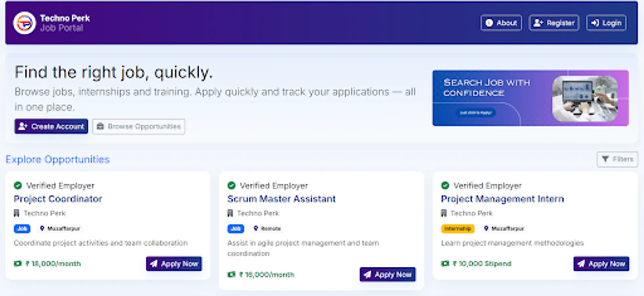644x296 pixels.
Task: Click the "Find the right job, quickly." heading
Action: (x=114, y=72)
